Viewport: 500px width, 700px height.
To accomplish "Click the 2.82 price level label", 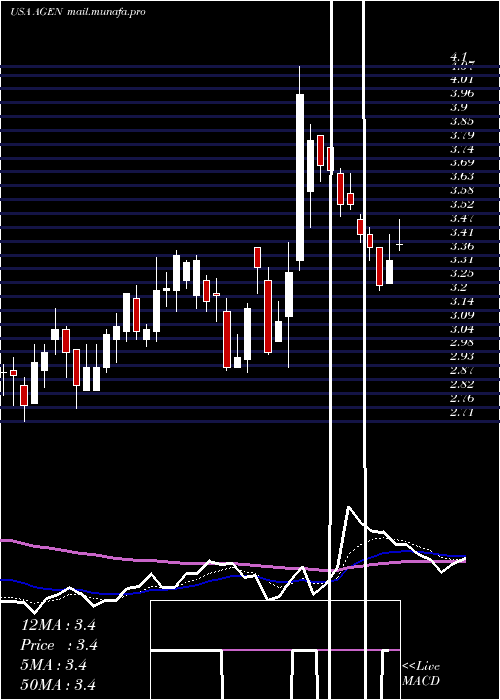I will (x=462, y=384).
